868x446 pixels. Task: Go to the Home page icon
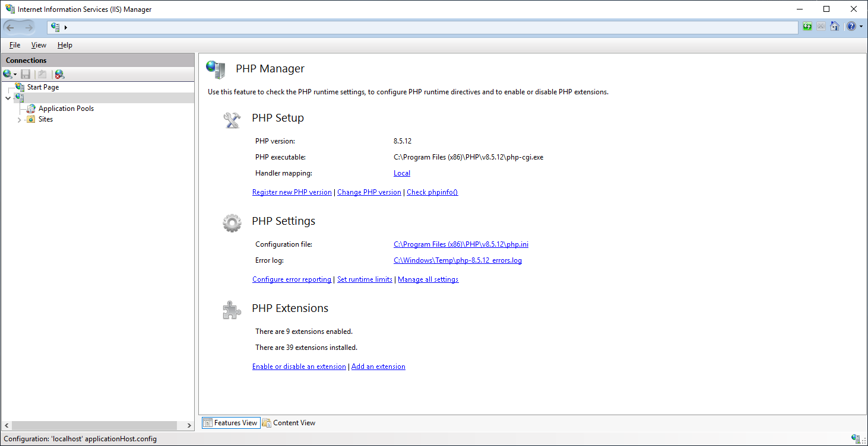pos(835,27)
